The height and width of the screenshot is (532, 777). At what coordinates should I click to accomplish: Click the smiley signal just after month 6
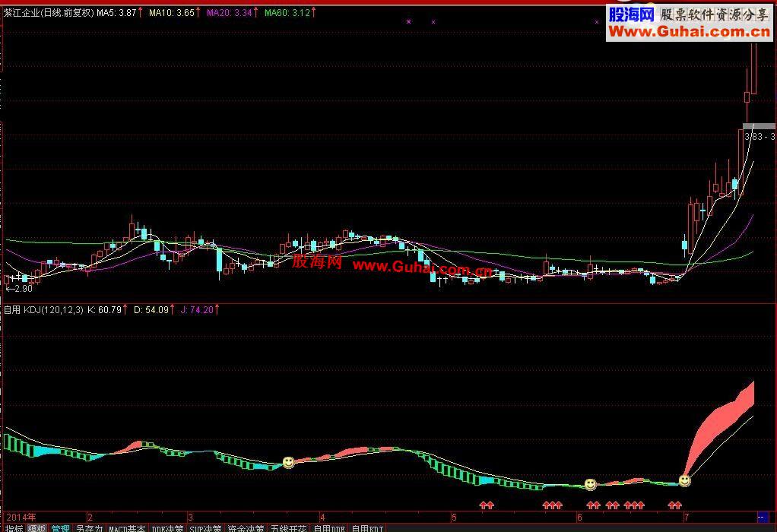coord(590,484)
